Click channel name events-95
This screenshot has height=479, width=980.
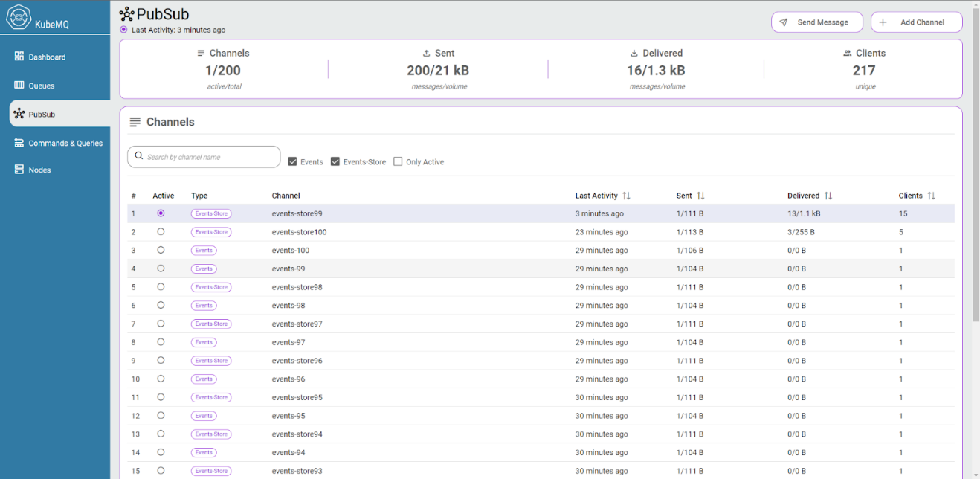point(288,416)
